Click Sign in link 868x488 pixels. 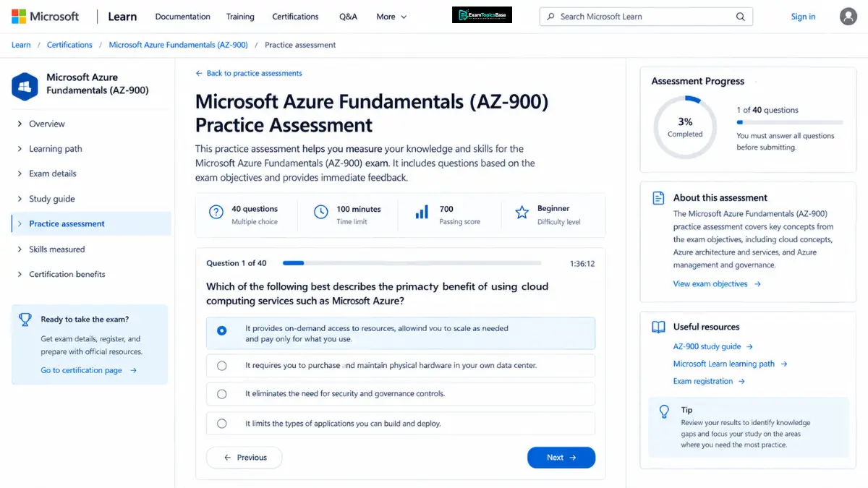pos(803,17)
